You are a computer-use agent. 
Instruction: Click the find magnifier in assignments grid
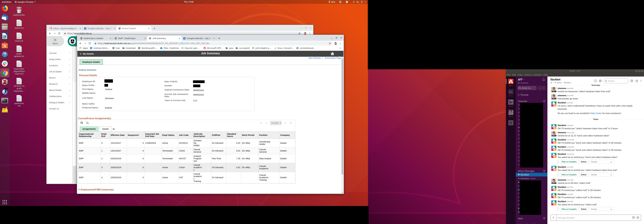coord(88,123)
